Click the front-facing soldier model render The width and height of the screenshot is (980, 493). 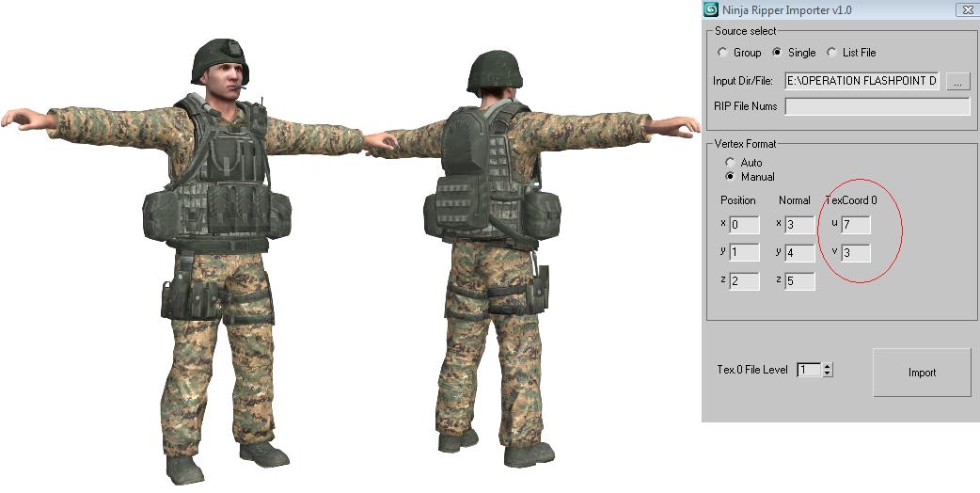[198, 262]
